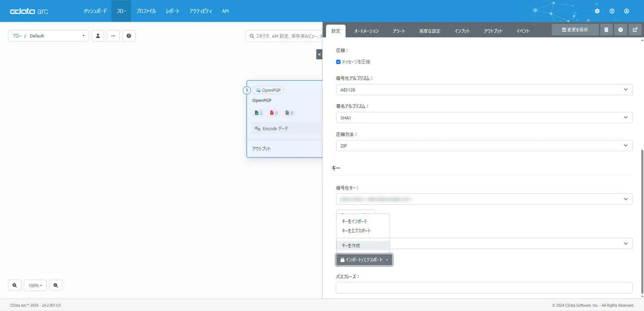Open the 署名アルゴリズム SHA1 dropdown

coord(484,118)
